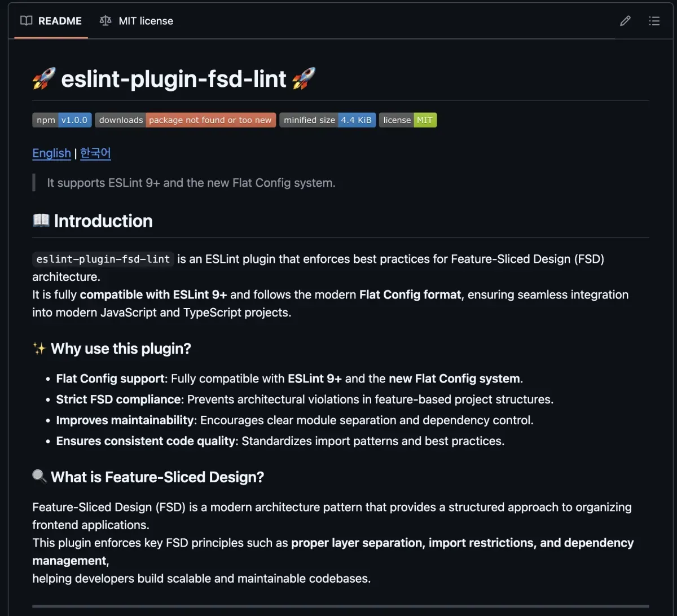Click the minified size 4.4 KiB badge
This screenshot has height=616, width=677.
click(327, 120)
